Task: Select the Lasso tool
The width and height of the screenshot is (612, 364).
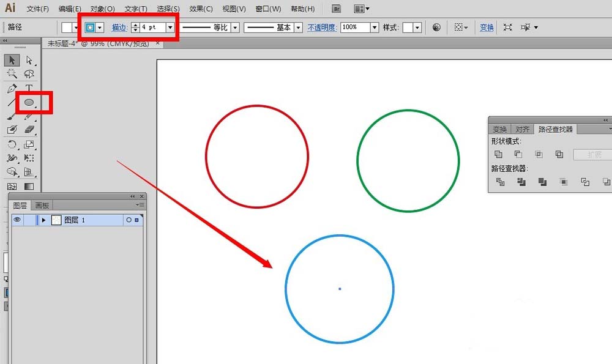Action: [x=29, y=74]
